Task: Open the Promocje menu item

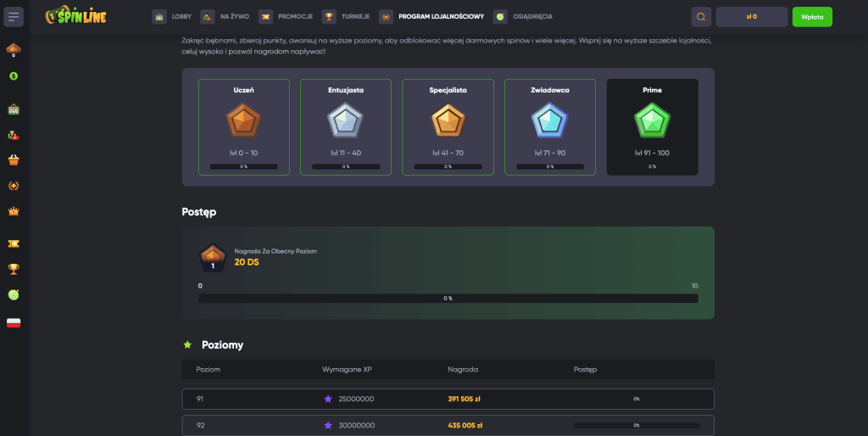Action: coord(287,16)
